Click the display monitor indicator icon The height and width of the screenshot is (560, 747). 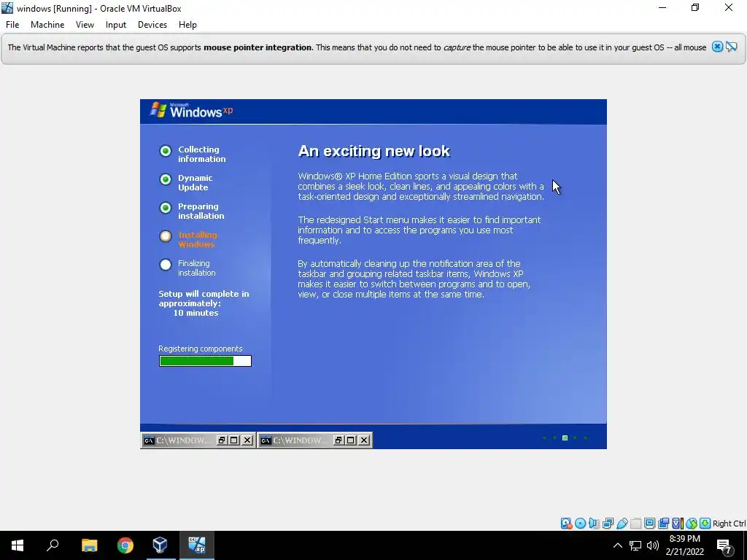(x=649, y=524)
